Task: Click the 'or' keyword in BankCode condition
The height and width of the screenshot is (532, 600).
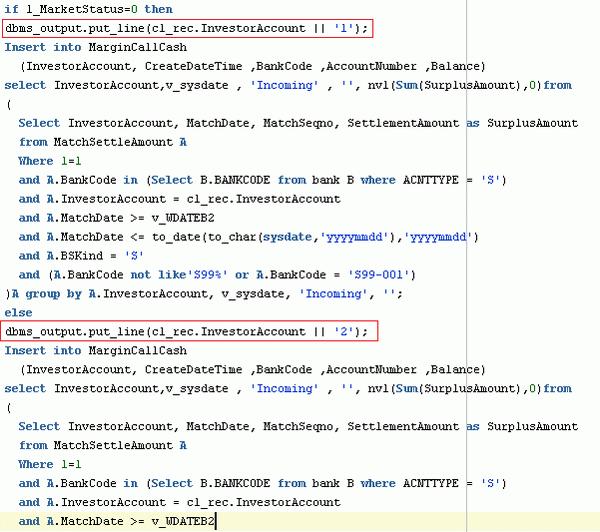Action: pos(242,274)
